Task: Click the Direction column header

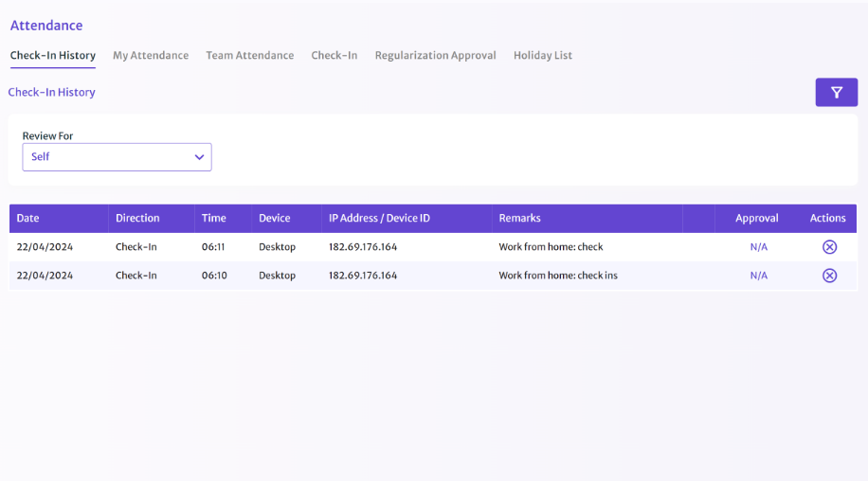Action: pos(137,218)
